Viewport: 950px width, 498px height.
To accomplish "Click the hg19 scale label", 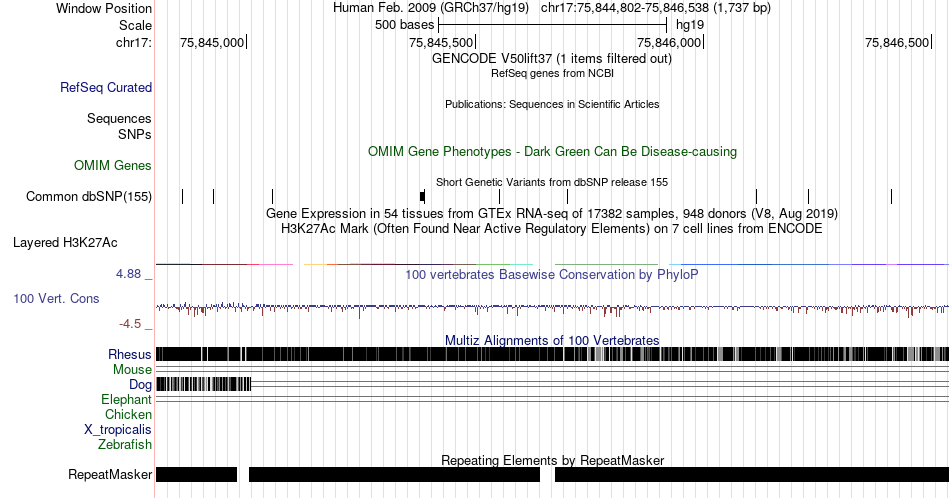I will click(x=690, y=25).
